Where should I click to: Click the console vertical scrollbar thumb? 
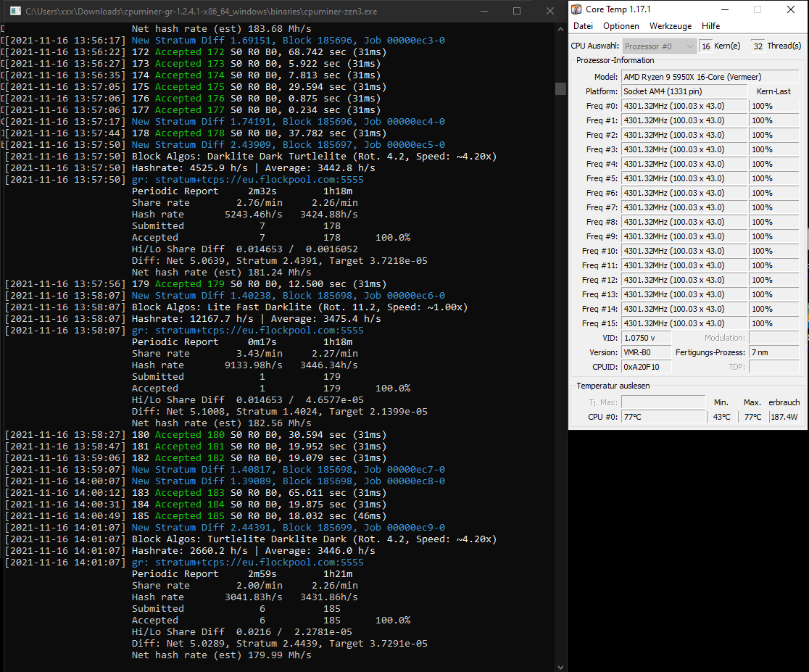[561, 88]
